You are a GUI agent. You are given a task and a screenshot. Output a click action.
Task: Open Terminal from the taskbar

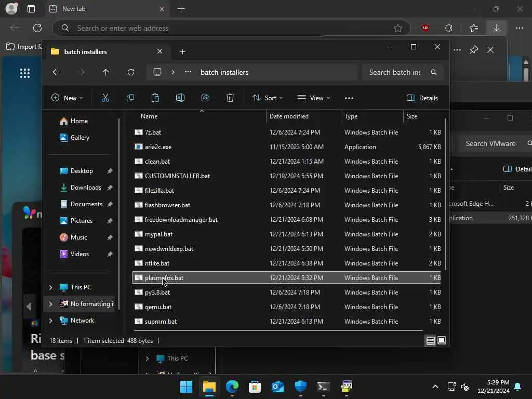pyautogui.click(x=323, y=387)
